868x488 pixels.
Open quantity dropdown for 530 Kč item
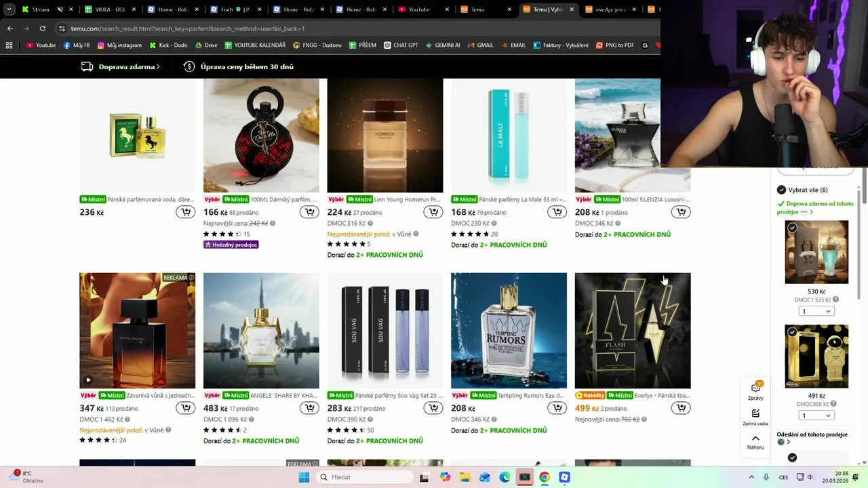coord(816,311)
